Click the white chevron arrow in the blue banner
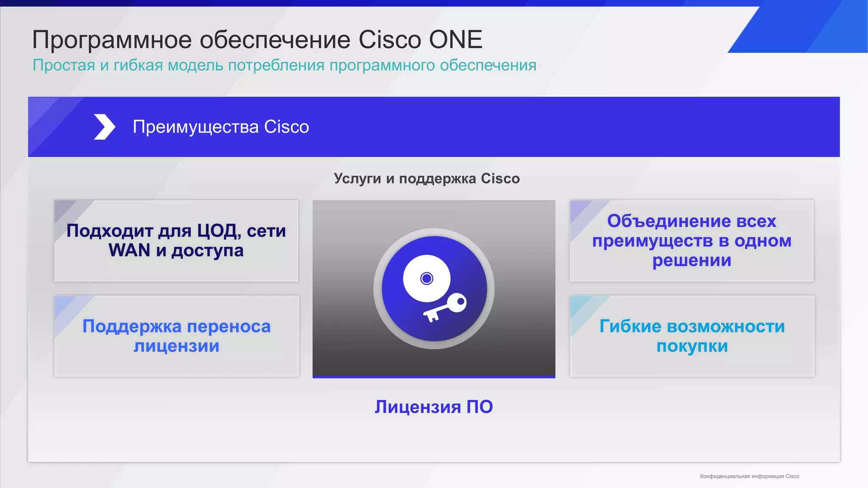Viewport: 868px width, 488px height. (104, 127)
